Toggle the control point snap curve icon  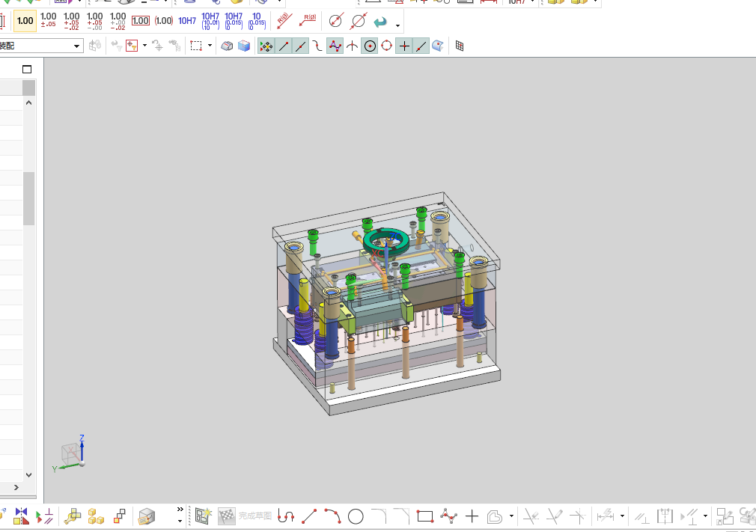click(317, 46)
